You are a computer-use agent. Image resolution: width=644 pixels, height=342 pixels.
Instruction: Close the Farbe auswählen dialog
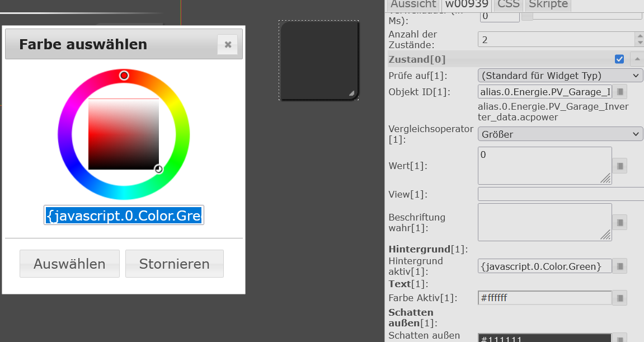pos(227,45)
